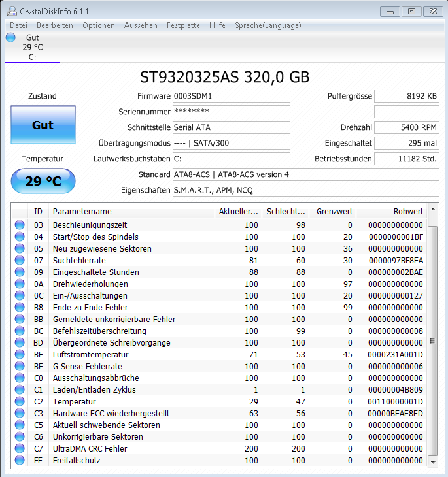This screenshot has height=477, width=448.
Task: Minimize the CrystalDiskInfo window
Action: (390, 12)
